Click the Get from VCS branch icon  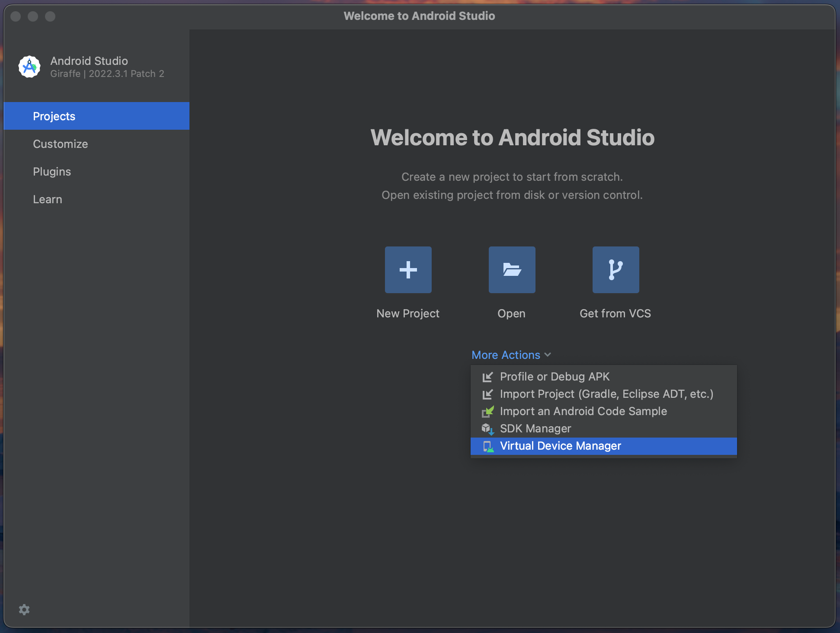(616, 270)
